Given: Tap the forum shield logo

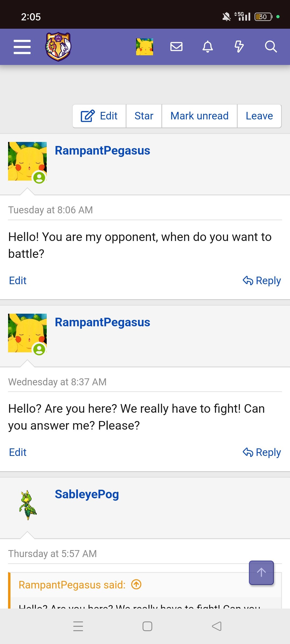Looking at the screenshot, I should pyautogui.click(x=58, y=47).
